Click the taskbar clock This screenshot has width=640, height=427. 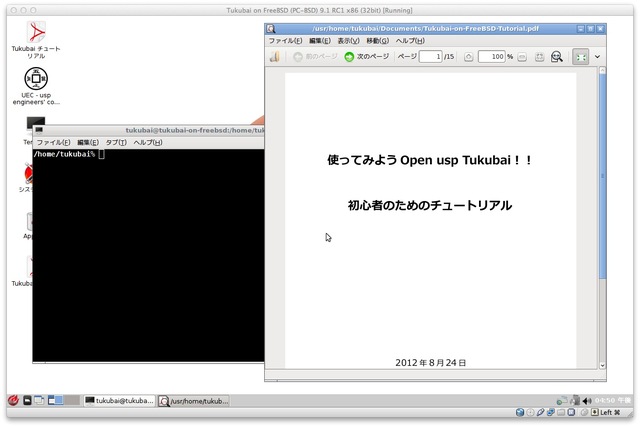(612, 400)
